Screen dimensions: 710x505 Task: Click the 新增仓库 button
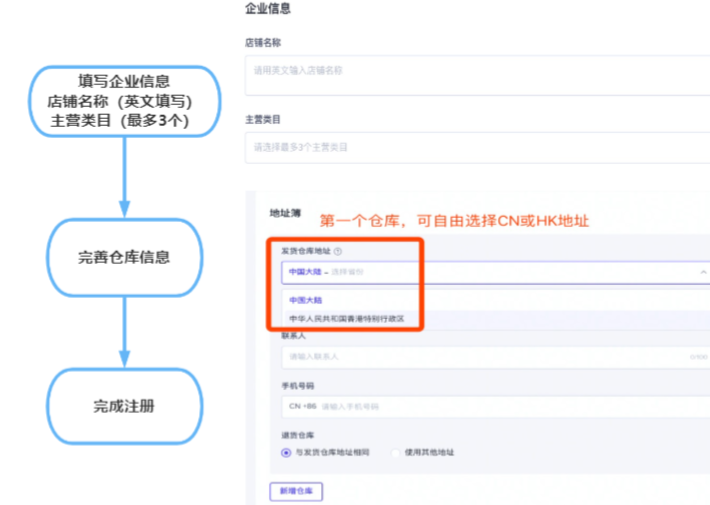click(x=296, y=491)
